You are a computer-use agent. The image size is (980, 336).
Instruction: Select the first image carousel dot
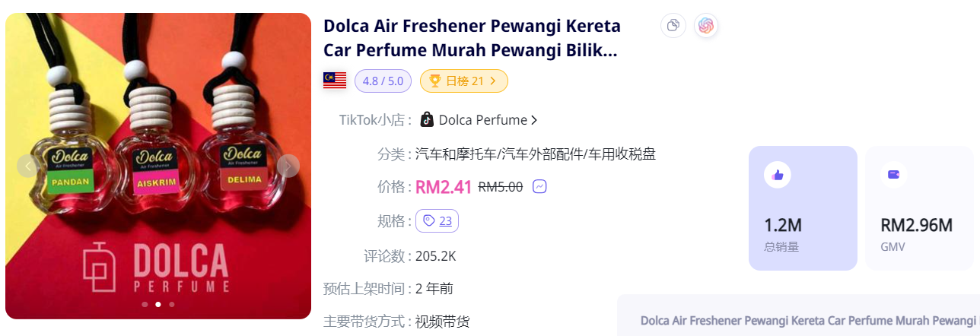coord(145,304)
